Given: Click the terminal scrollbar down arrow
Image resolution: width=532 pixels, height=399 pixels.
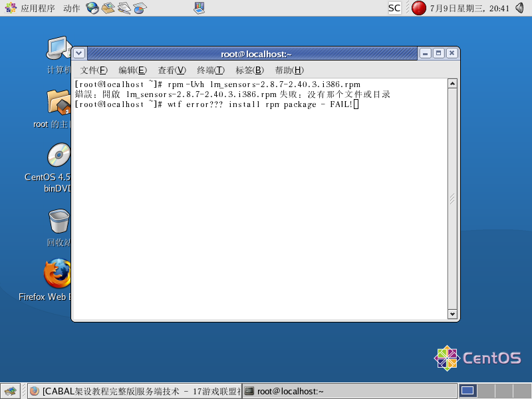Looking at the screenshot, I should pos(452,314).
